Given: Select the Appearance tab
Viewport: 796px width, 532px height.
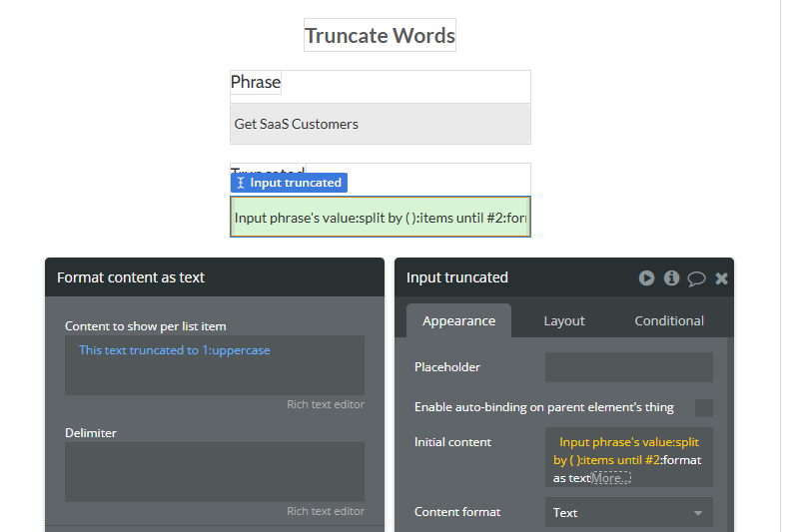Looking at the screenshot, I should click(458, 321).
